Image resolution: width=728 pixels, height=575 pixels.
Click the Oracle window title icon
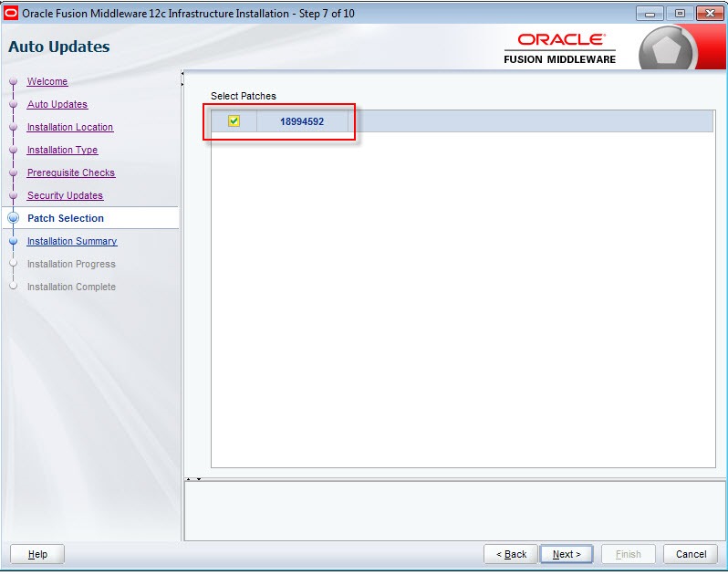(x=11, y=14)
